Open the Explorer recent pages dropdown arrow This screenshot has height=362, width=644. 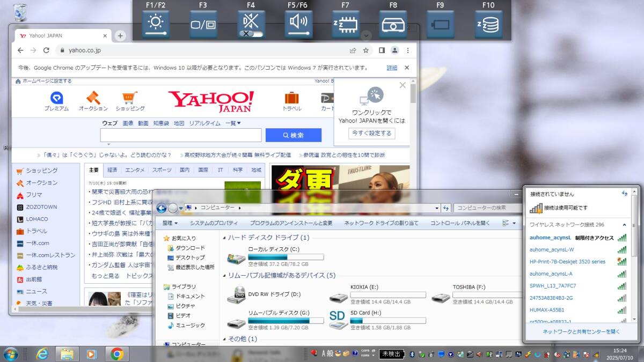(182, 208)
